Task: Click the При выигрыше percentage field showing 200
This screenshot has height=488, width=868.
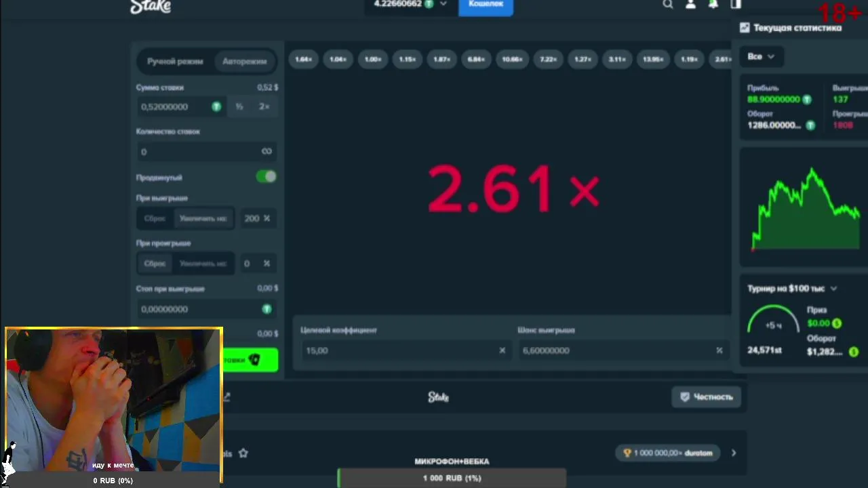Action: 258,218
